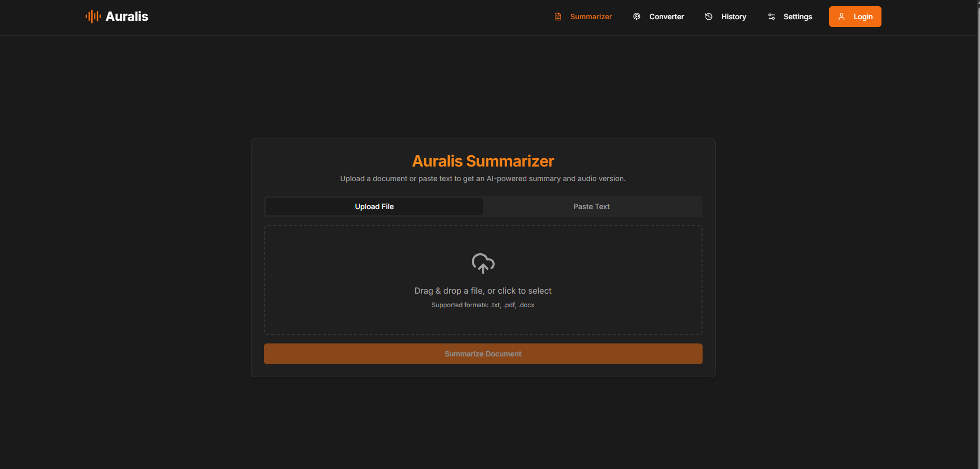The height and width of the screenshot is (469, 980).
Task: Navigate to the History section
Action: click(x=733, y=17)
